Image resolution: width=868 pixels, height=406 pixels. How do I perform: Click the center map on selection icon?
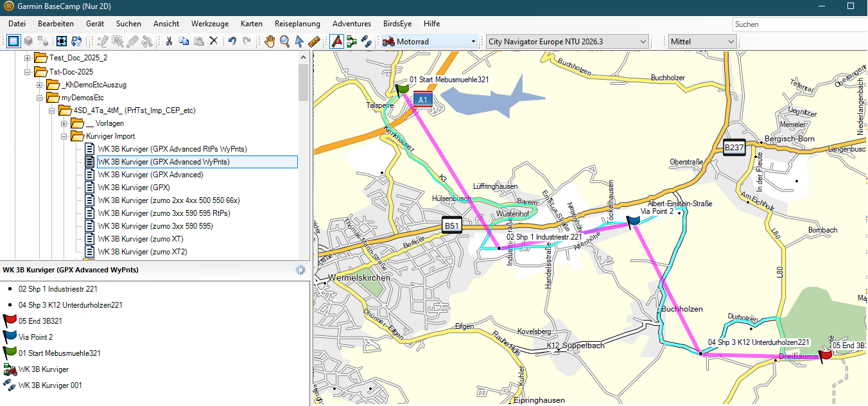(x=62, y=41)
